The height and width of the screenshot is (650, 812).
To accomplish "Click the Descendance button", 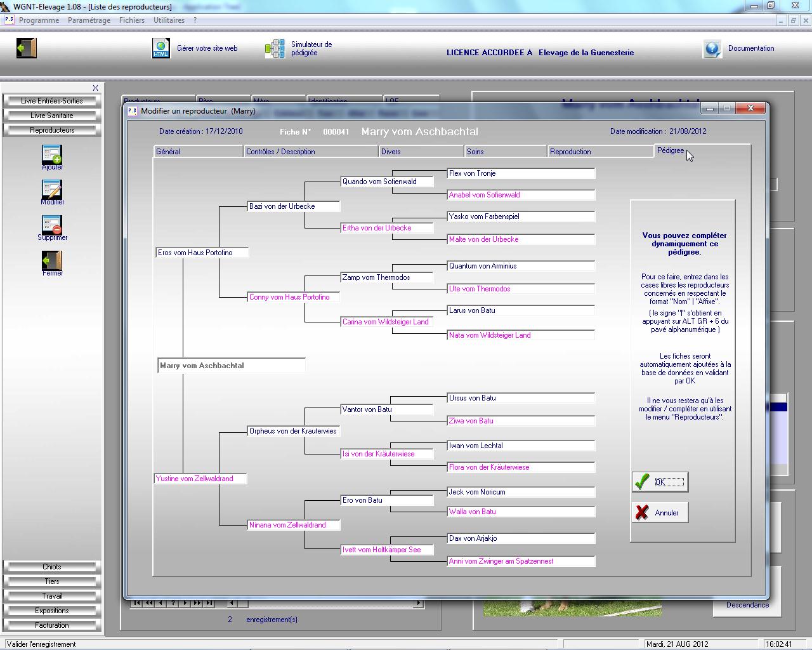I will pos(747,605).
